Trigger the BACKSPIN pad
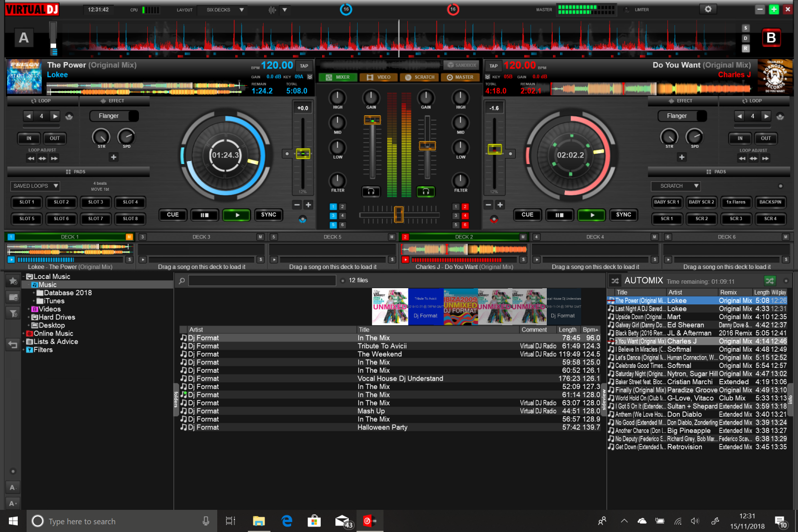 click(770, 202)
